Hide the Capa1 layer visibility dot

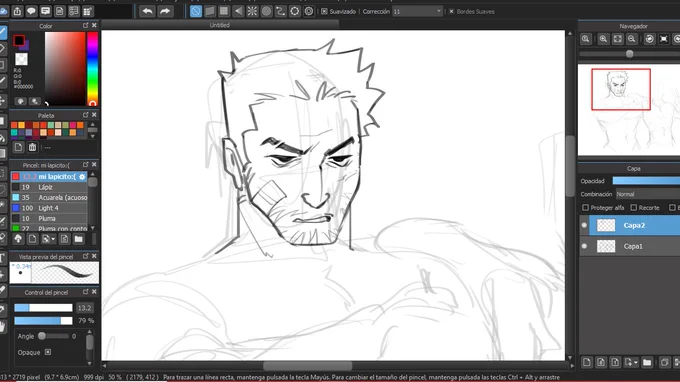pos(584,246)
